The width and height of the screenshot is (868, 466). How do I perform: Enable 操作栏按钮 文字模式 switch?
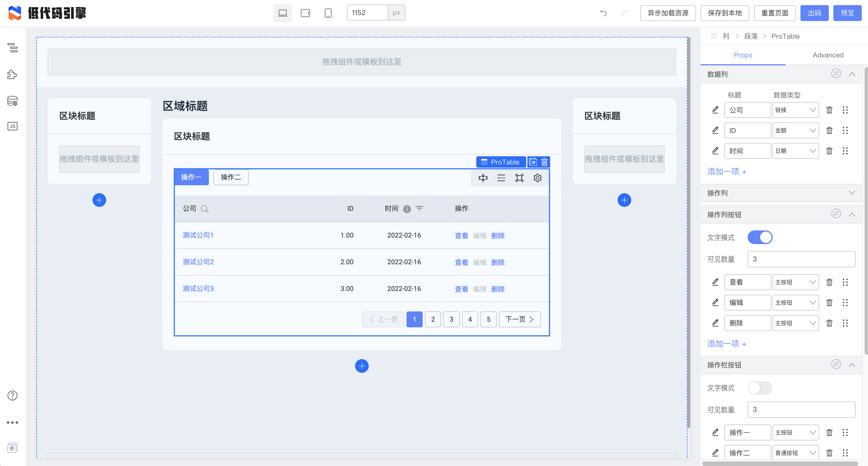point(760,388)
